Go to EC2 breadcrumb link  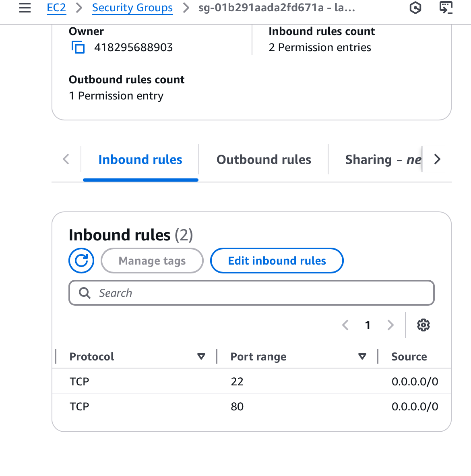point(56,8)
